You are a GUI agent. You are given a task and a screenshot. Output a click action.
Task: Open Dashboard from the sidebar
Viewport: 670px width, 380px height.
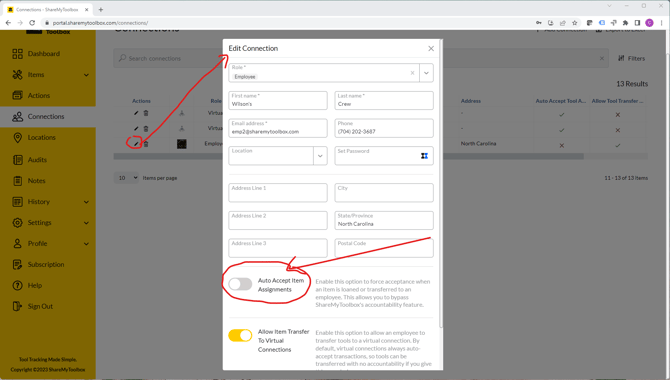(44, 54)
